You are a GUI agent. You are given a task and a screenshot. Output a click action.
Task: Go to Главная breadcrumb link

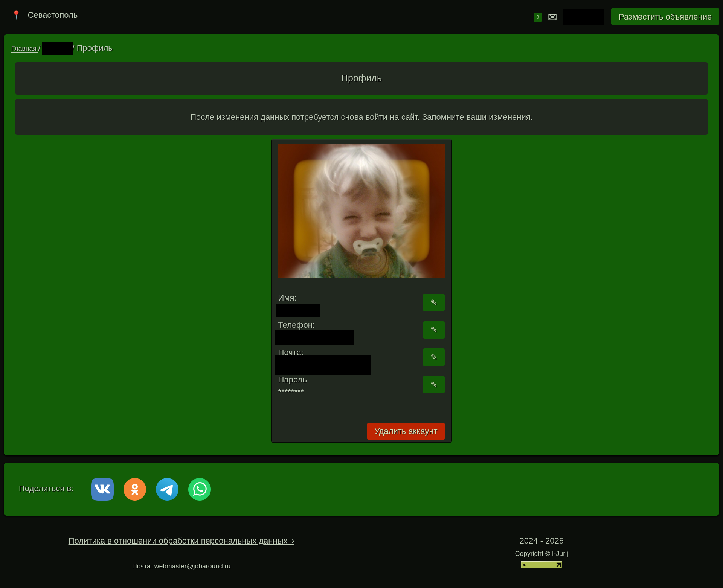24,49
